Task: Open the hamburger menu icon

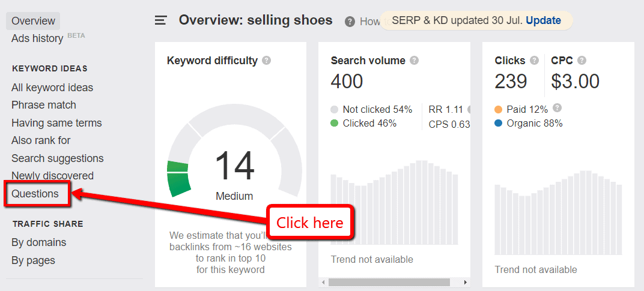Action: click(160, 20)
